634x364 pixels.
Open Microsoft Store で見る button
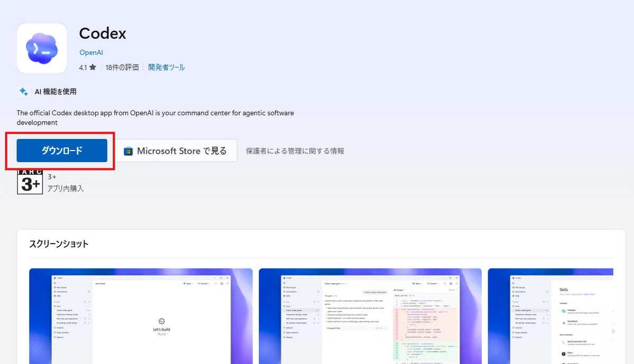(176, 151)
